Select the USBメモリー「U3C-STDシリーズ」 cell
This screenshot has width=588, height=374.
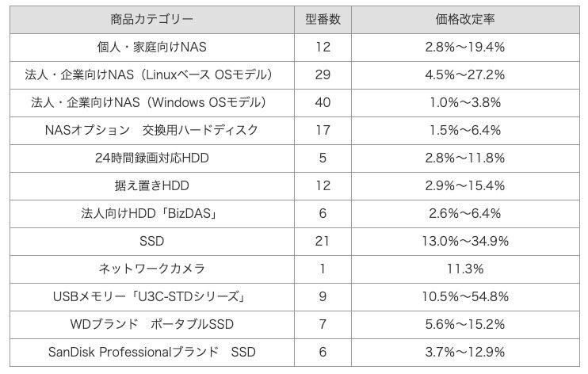coord(151,296)
